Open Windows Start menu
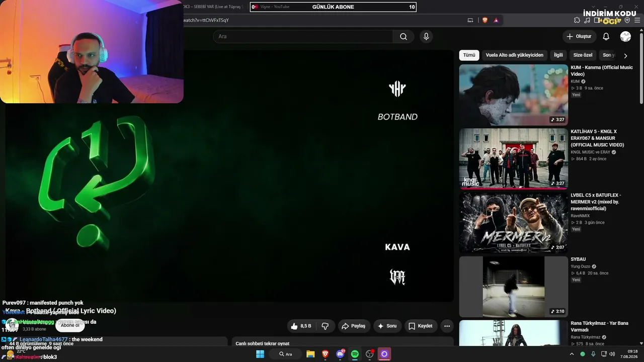Image resolution: width=644 pixels, height=362 pixels. click(x=260, y=354)
